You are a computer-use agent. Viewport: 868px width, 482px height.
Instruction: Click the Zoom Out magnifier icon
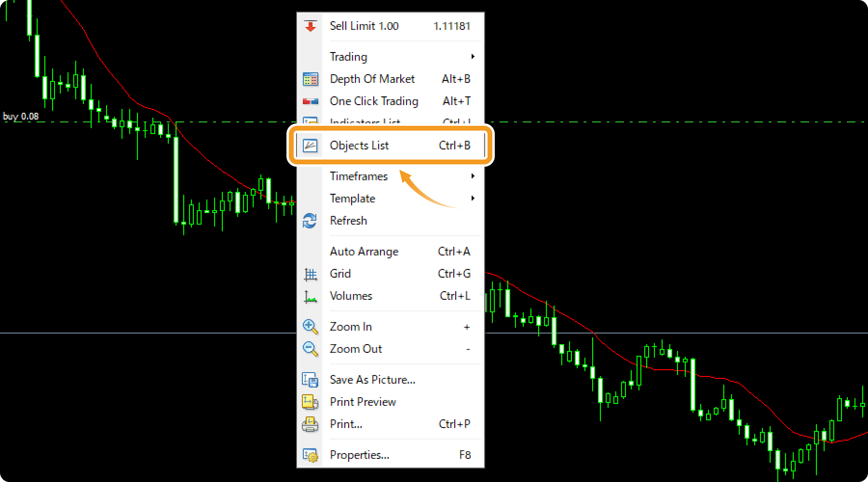(310, 349)
